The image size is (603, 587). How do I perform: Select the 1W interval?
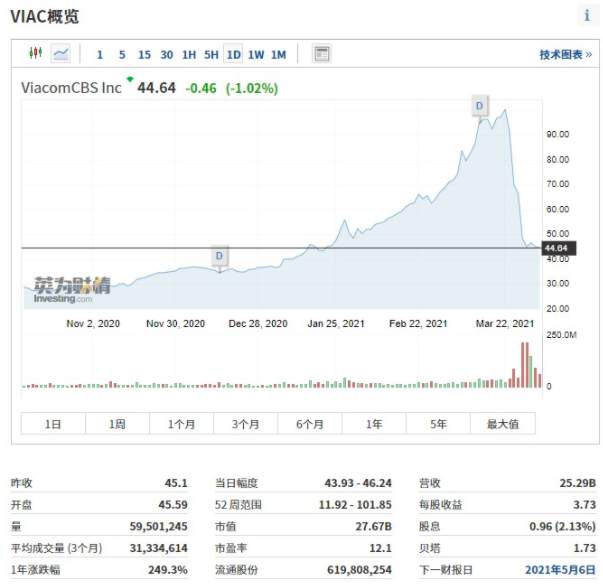click(x=256, y=55)
